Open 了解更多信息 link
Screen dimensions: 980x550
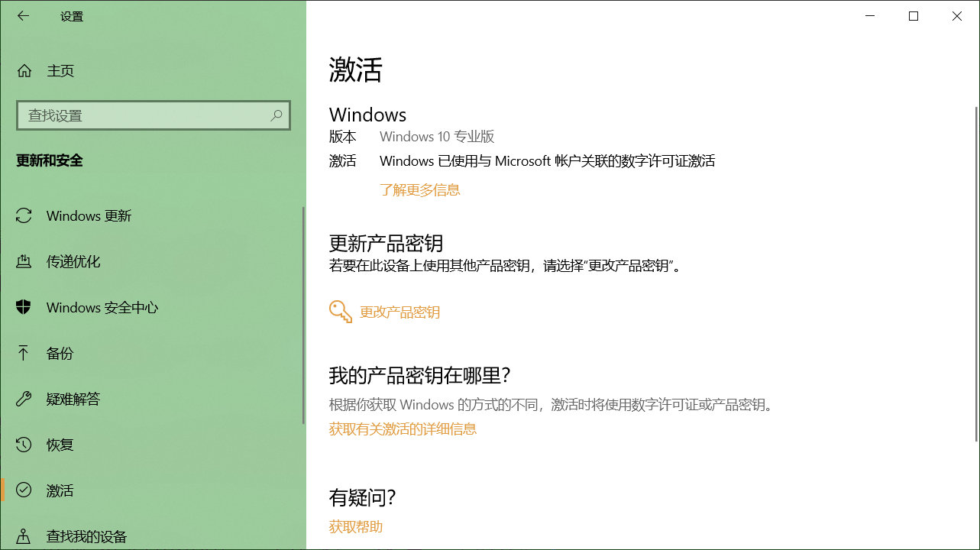(x=419, y=189)
